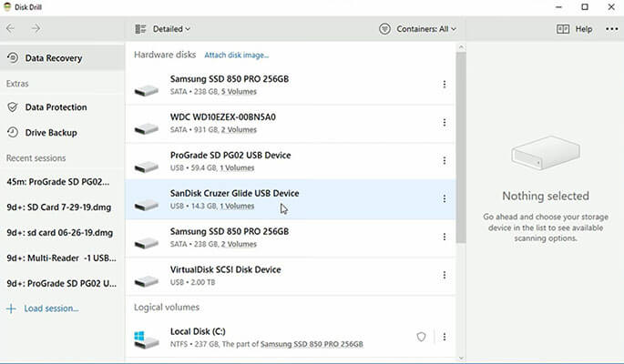Select ProGrade SD PG02 USB Device

click(x=291, y=161)
